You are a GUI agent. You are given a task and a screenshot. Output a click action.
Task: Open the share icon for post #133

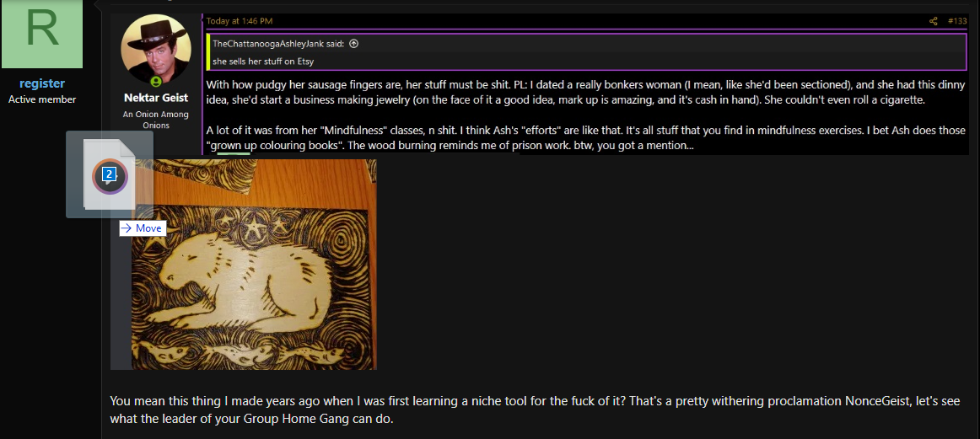933,21
